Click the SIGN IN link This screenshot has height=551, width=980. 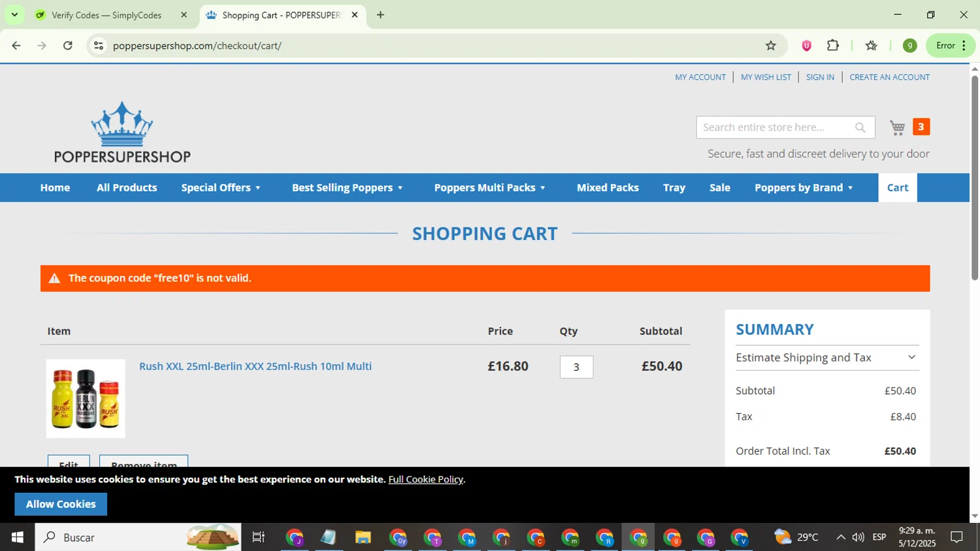(x=820, y=77)
